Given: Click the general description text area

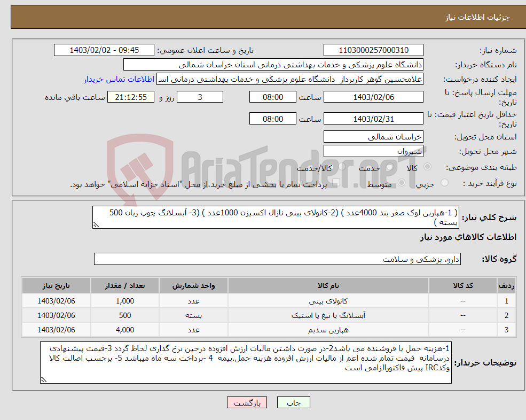Looking at the screenshot, I should (276, 217).
